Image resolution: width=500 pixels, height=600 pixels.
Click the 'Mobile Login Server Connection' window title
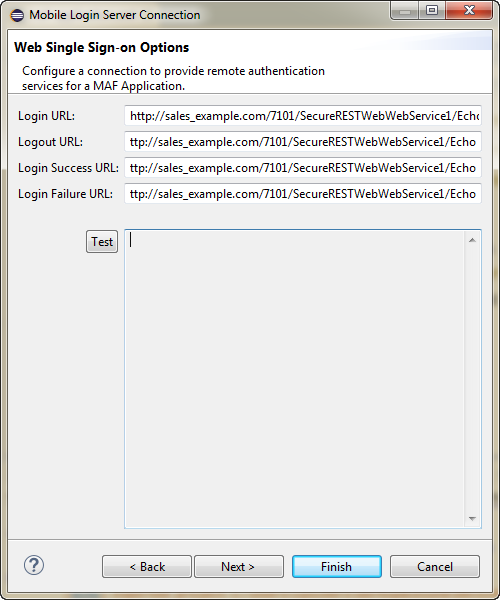115,15
